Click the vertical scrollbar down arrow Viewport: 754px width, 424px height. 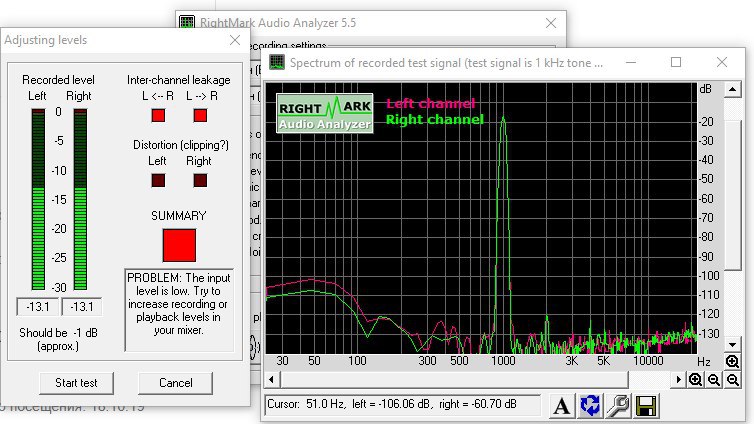[x=732, y=344]
